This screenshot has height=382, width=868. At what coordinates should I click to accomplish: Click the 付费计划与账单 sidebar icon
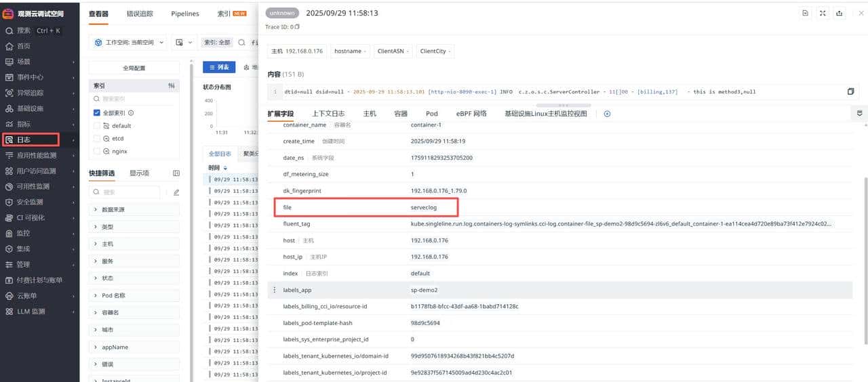click(9, 280)
